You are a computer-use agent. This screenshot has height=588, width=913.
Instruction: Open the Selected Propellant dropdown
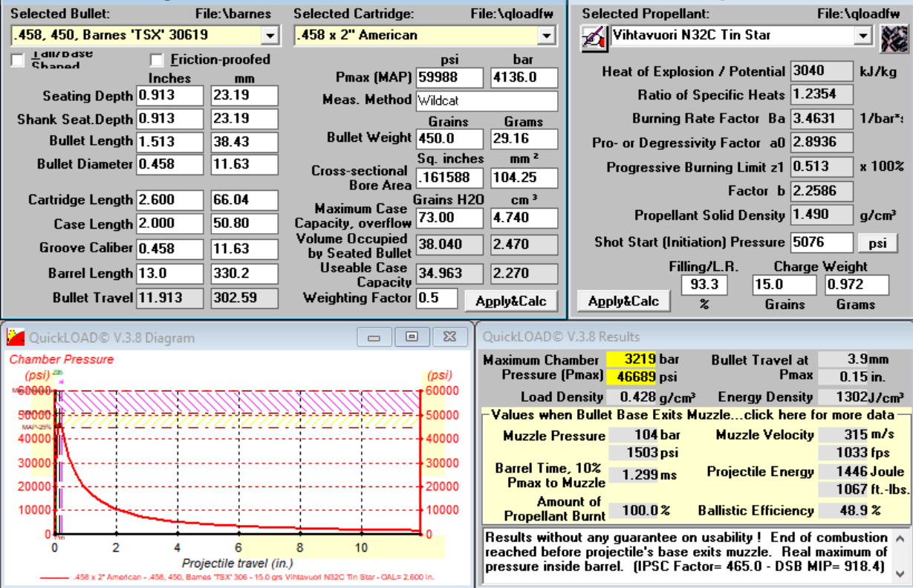coord(862,35)
